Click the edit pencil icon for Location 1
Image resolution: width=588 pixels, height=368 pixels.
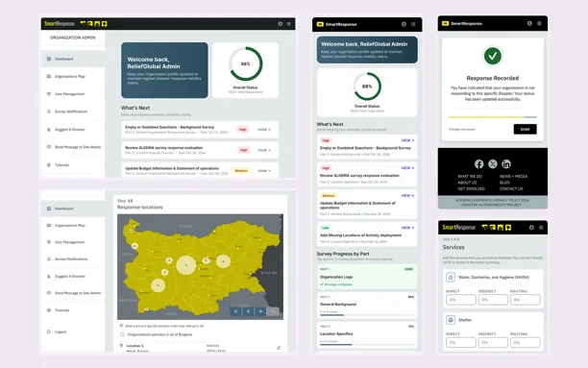279,348
